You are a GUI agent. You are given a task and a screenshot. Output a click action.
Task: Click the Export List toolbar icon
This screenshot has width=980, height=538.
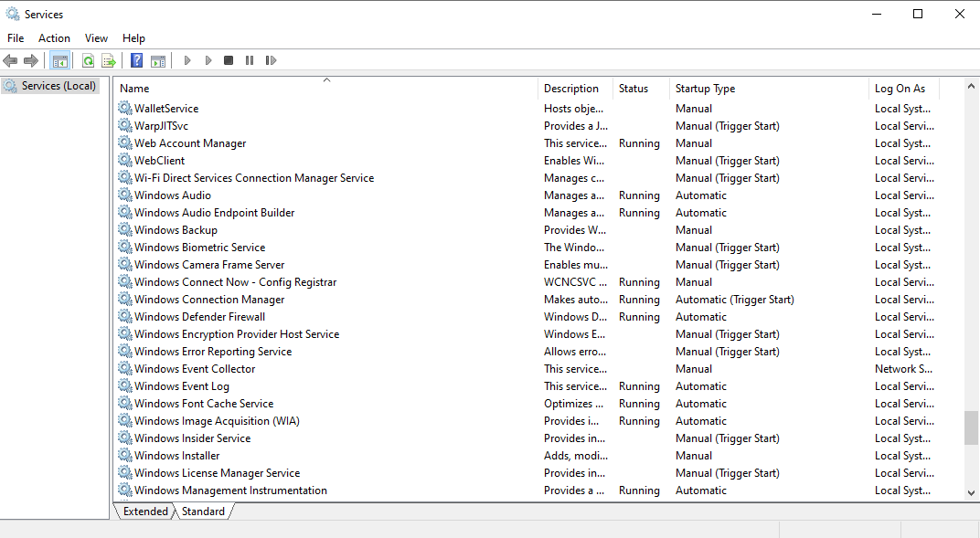click(109, 60)
